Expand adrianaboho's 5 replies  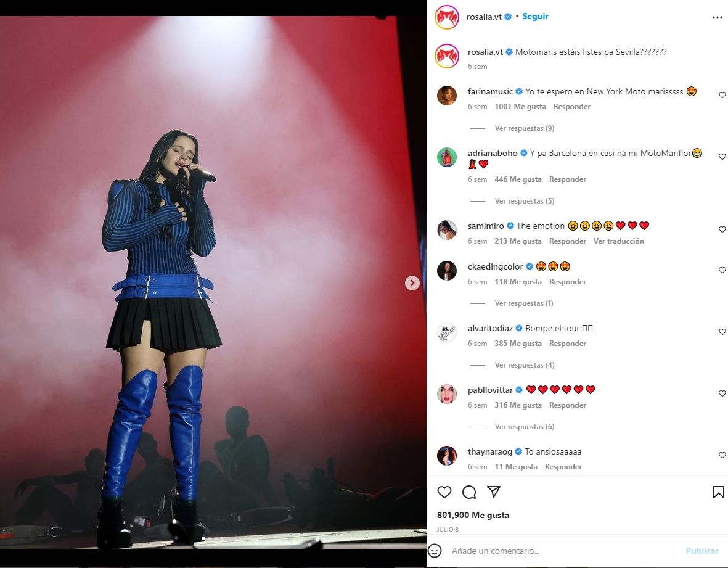tap(524, 201)
